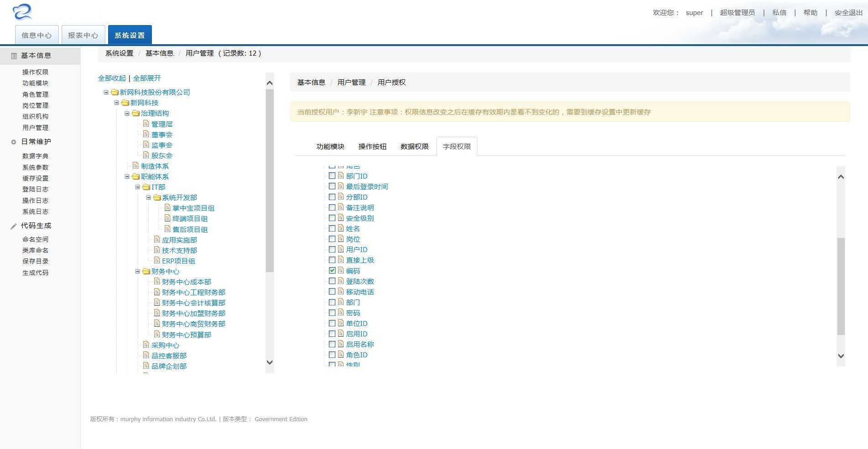Viewport: 868px width, 449px height.
Task: Click the document icon of 制造体系
Action: click(135, 165)
